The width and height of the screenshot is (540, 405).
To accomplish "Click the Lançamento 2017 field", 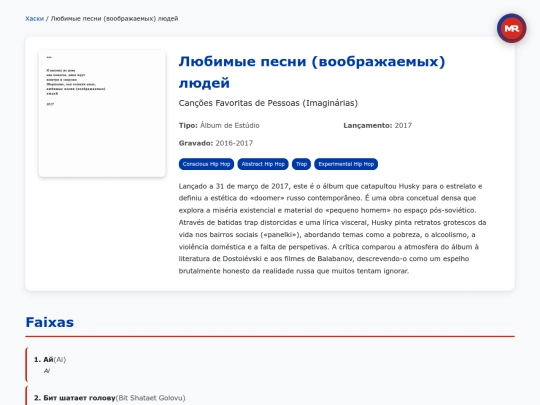I will click(x=377, y=125).
